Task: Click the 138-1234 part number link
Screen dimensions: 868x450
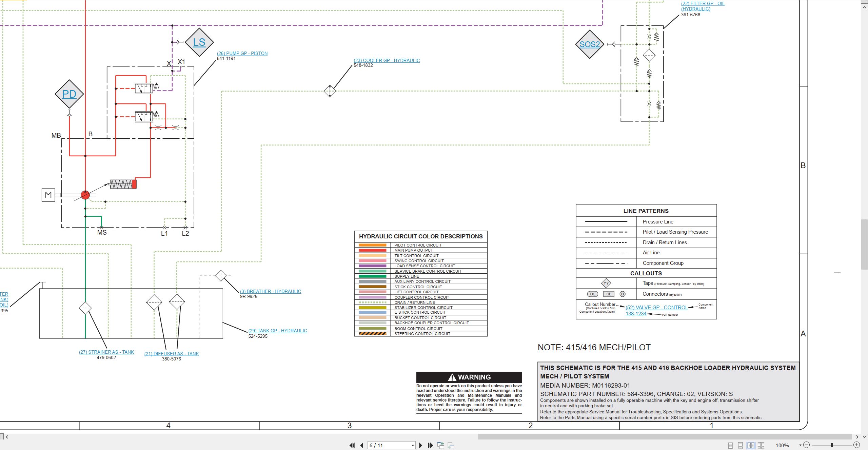Action: click(636, 314)
